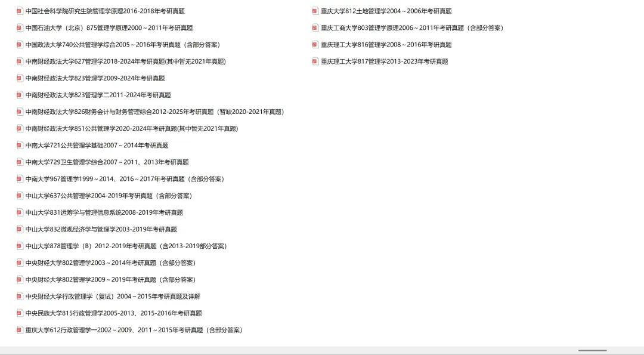Viewport: 644px width, 355px height.
Task: Click PDF icon beside 重庆大学812土地管理学
Action: pyautogui.click(x=315, y=11)
